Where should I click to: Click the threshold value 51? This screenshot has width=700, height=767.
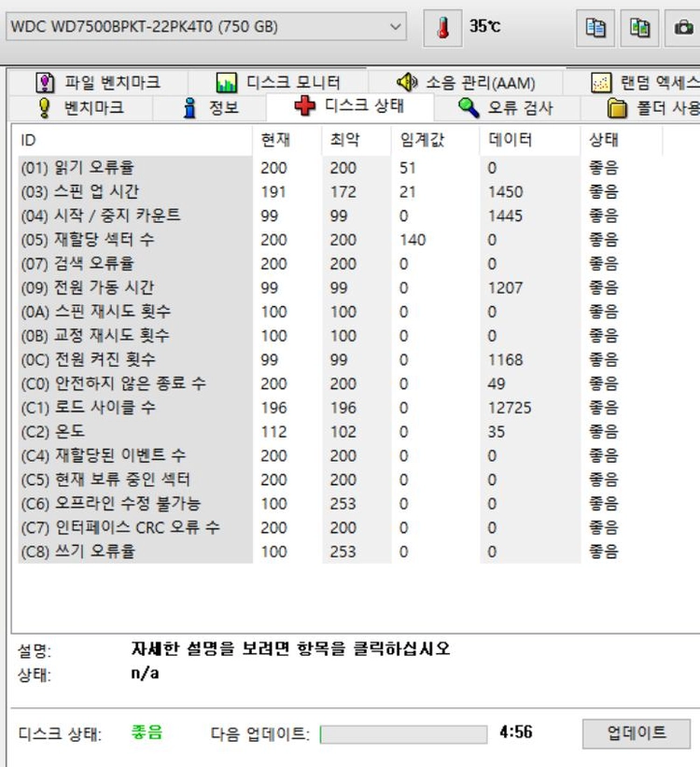(408, 168)
